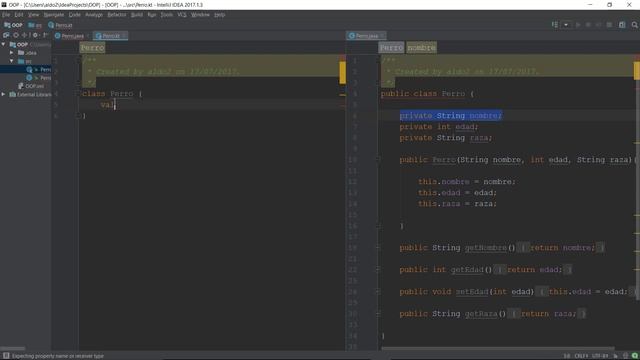Image resolution: width=640 pixels, height=360 pixels.
Task: Click on 'class Perro {' in Kotlin editor
Action: pyautogui.click(x=112, y=94)
